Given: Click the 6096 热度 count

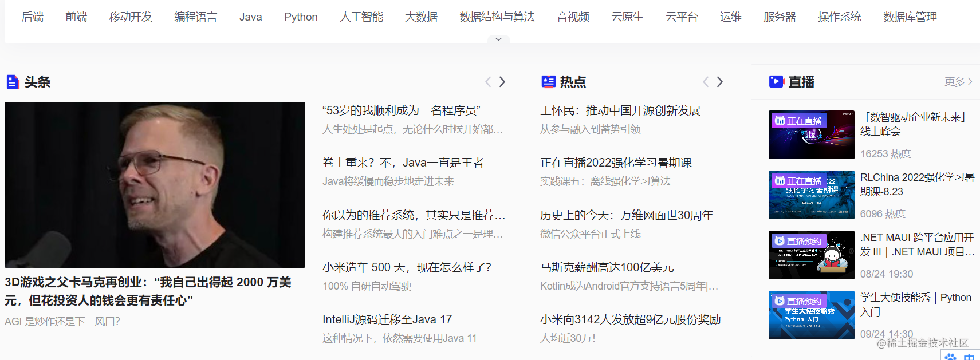Looking at the screenshot, I should [883, 214].
